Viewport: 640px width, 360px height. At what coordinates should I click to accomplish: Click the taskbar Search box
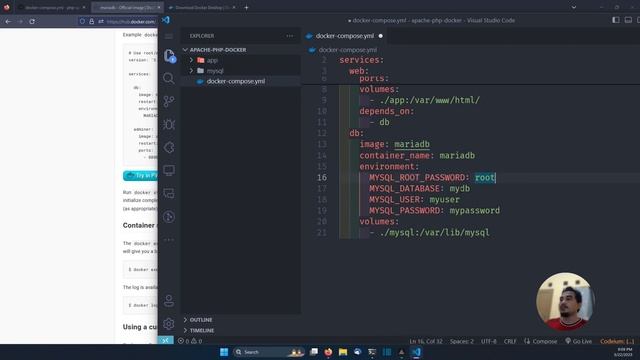click(x=269, y=352)
